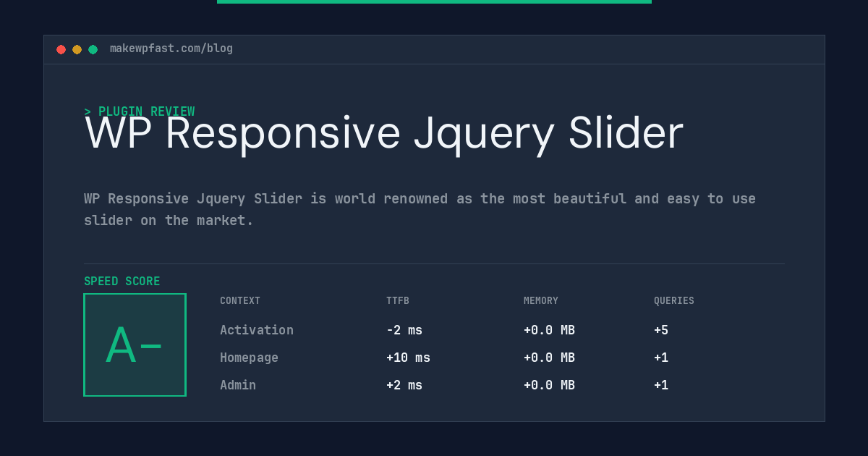Click the Admin memory value +0.0 MB

coord(550,385)
